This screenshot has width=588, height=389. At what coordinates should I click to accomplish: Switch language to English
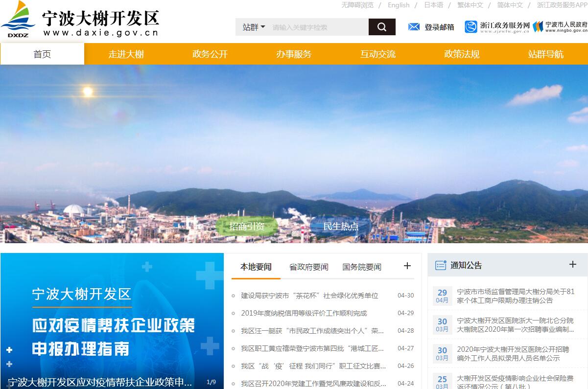tap(398, 5)
